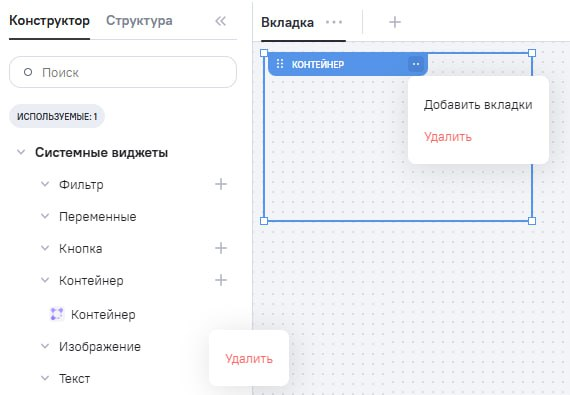This screenshot has height=395, width=570.
Task: Click the bottom-right container resize handle
Action: (532, 221)
